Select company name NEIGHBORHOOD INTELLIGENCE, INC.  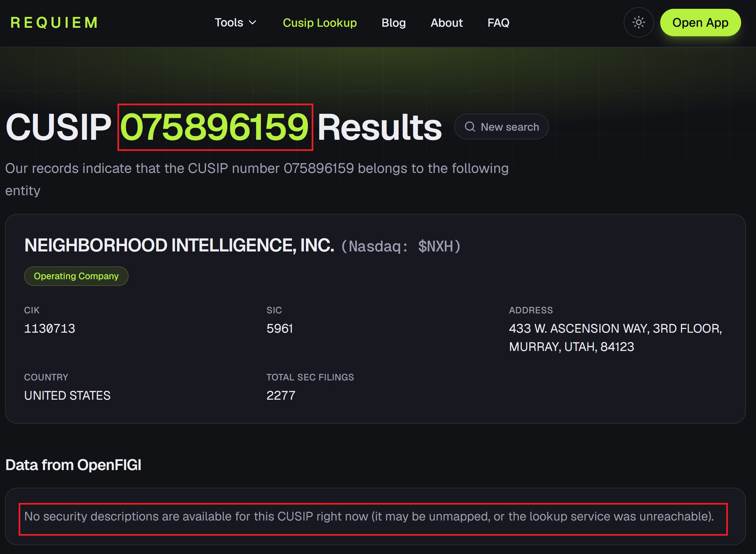pyautogui.click(x=179, y=245)
